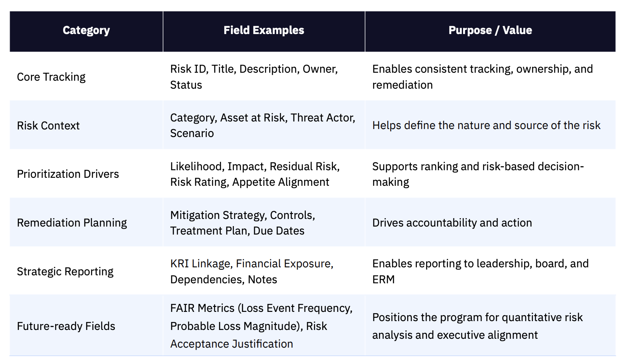Screen dimensions: 625x364
Task: Select the 'Enables consistent tracking' purpose cell
Action: pyautogui.click(x=482, y=77)
